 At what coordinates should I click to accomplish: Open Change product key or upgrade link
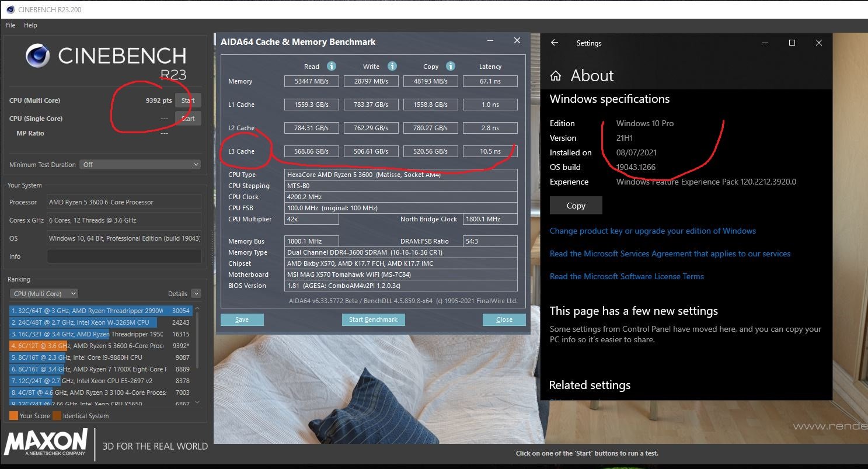click(x=653, y=231)
